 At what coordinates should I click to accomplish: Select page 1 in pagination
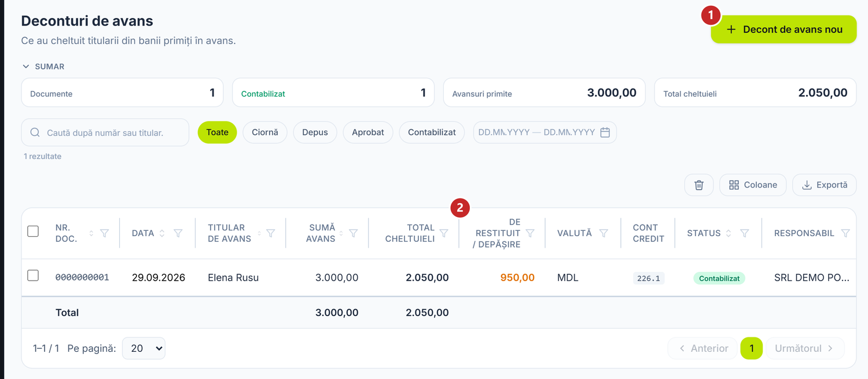pyautogui.click(x=752, y=348)
